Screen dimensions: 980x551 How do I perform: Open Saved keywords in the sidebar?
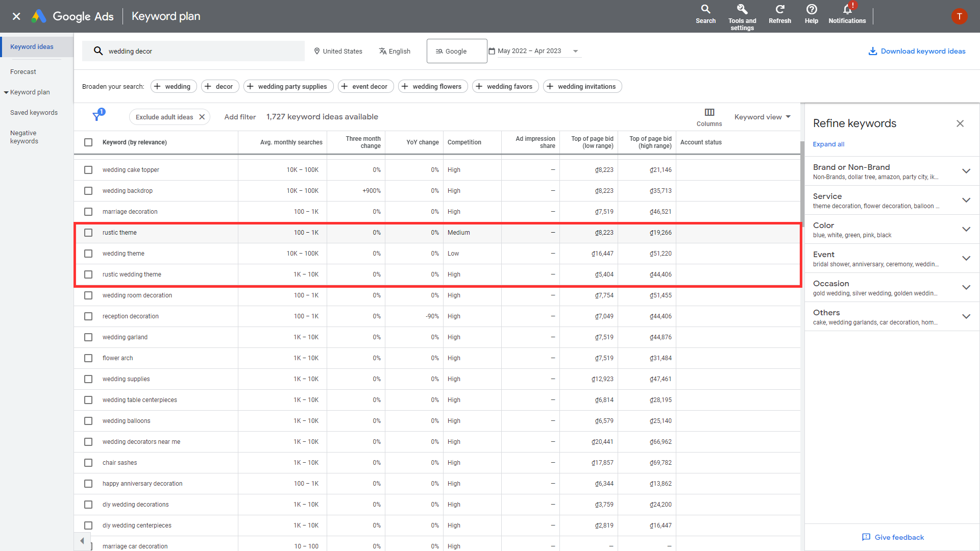[x=34, y=113]
